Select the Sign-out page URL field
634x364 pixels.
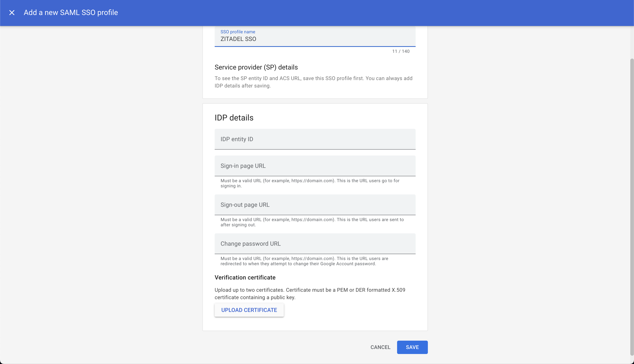pyautogui.click(x=315, y=205)
